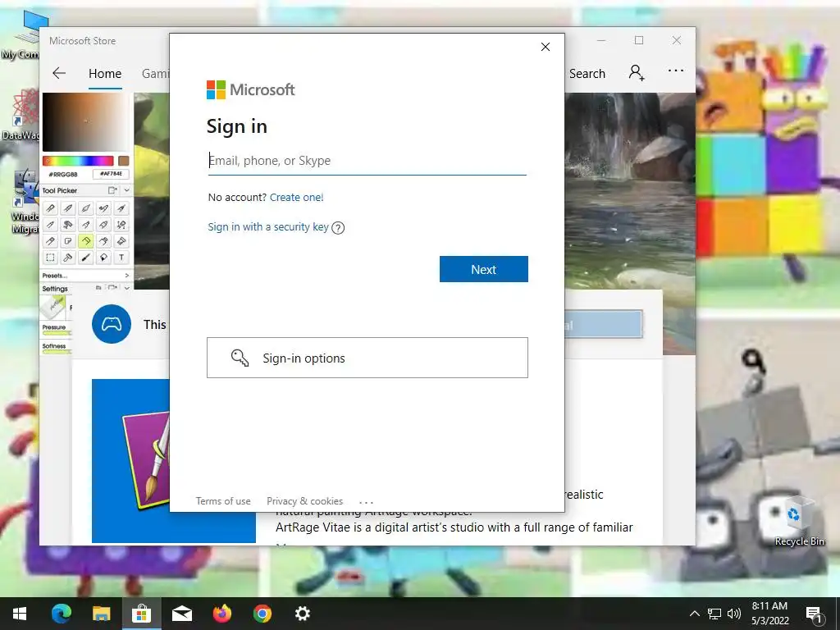This screenshot has width=840, height=630.
Task: Select the Text tool (T) in Tool Picker
Action: (x=121, y=258)
